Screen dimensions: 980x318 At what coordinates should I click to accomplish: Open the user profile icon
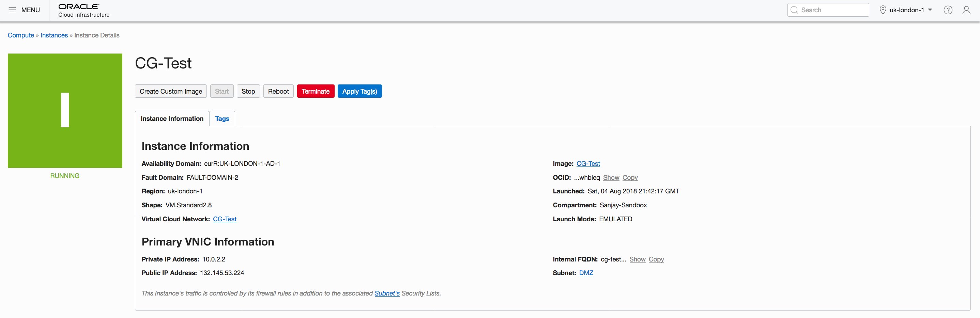tap(966, 10)
